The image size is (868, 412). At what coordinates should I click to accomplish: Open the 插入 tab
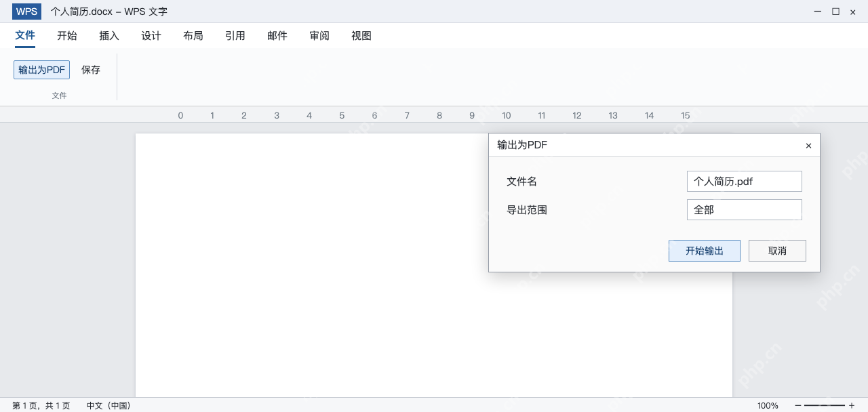click(109, 36)
